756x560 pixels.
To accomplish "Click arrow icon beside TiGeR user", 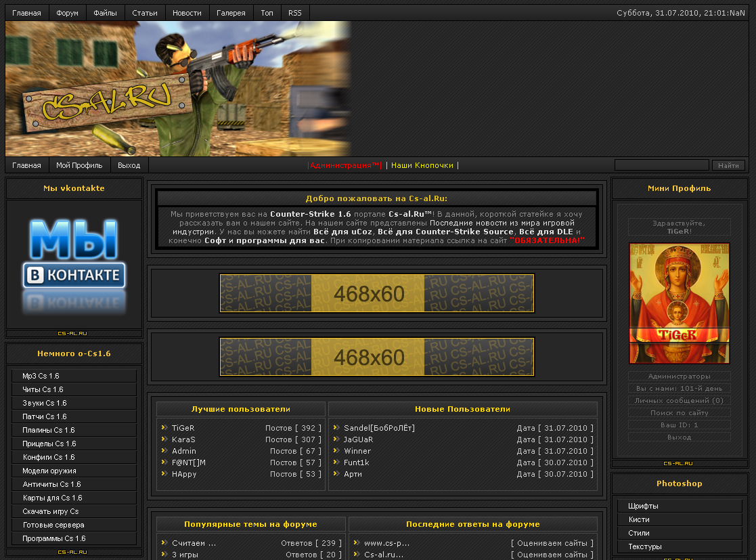I will pos(164,427).
